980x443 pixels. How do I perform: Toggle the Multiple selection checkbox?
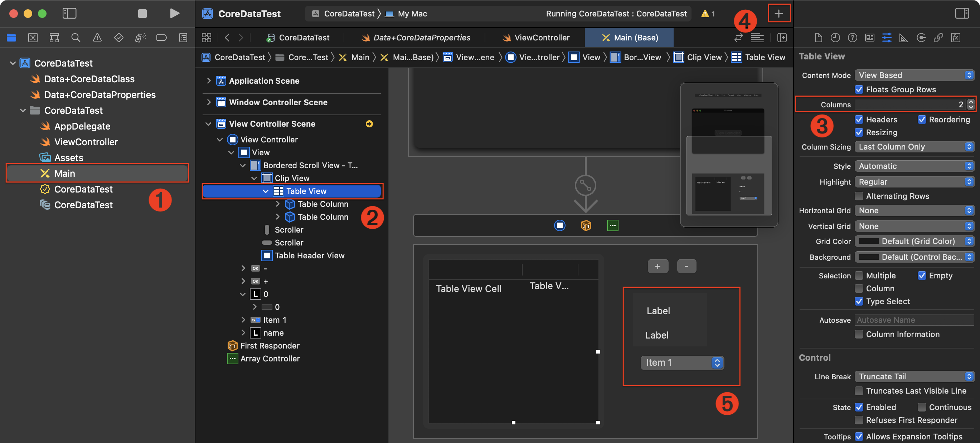click(859, 276)
